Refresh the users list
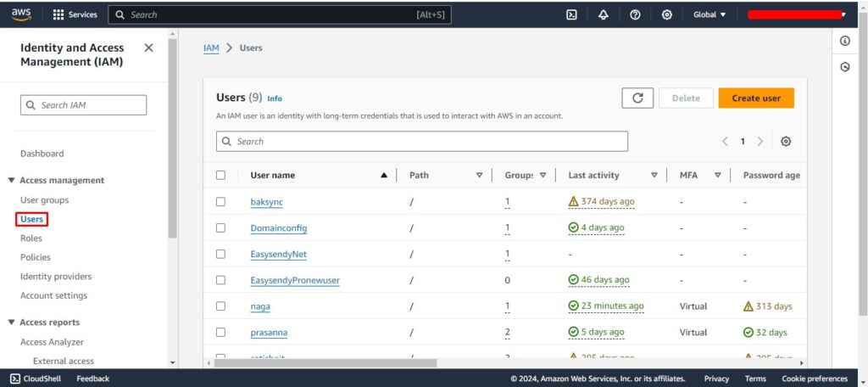Screen dimensions: 868x387 point(637,98)
